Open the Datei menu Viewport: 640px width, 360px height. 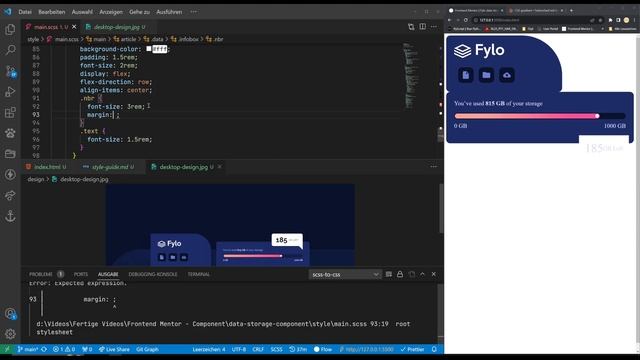click(x=25, y=12)
